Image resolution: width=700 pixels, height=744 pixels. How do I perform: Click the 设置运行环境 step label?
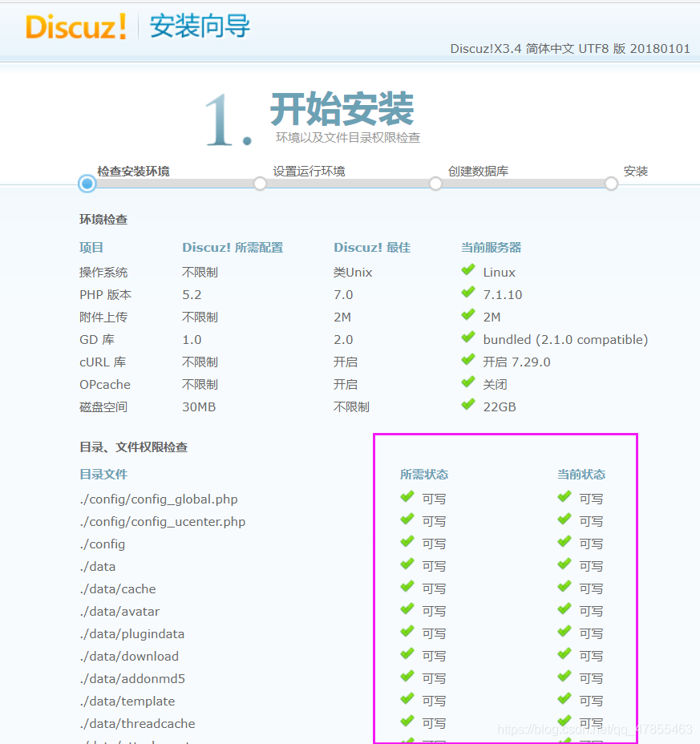(x=309, y=172)
